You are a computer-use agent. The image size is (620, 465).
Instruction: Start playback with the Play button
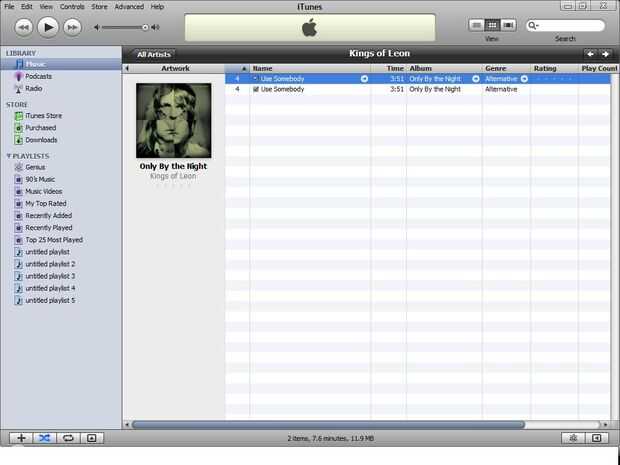[x=48, y=27]
